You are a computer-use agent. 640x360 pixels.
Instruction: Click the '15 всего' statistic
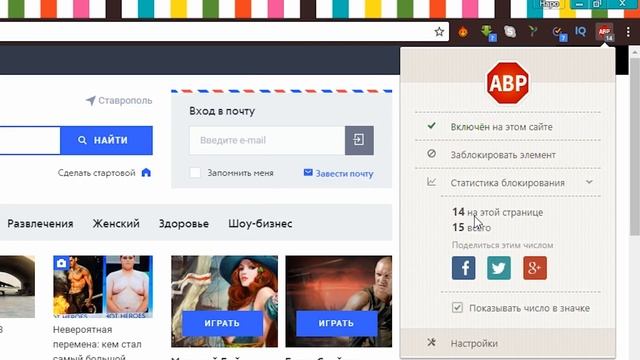471,227
